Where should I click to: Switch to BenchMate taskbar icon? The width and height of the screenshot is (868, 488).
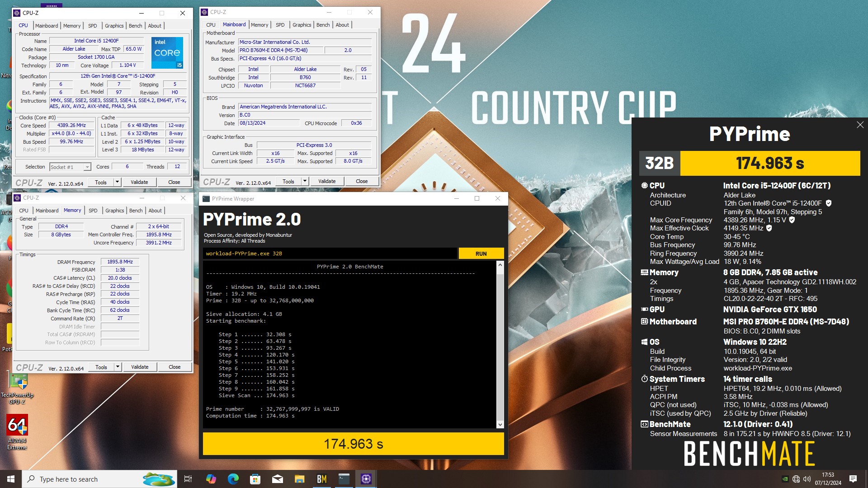321,479
